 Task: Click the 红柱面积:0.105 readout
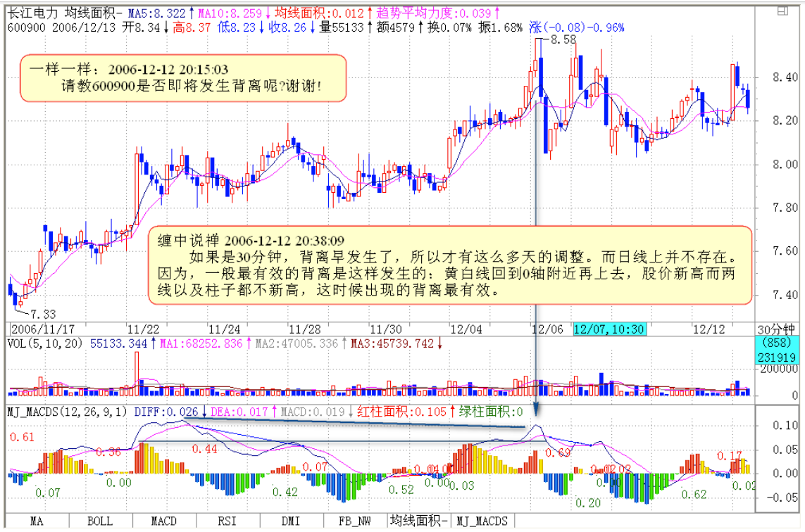pyautogui.click(x=402, y=412)
